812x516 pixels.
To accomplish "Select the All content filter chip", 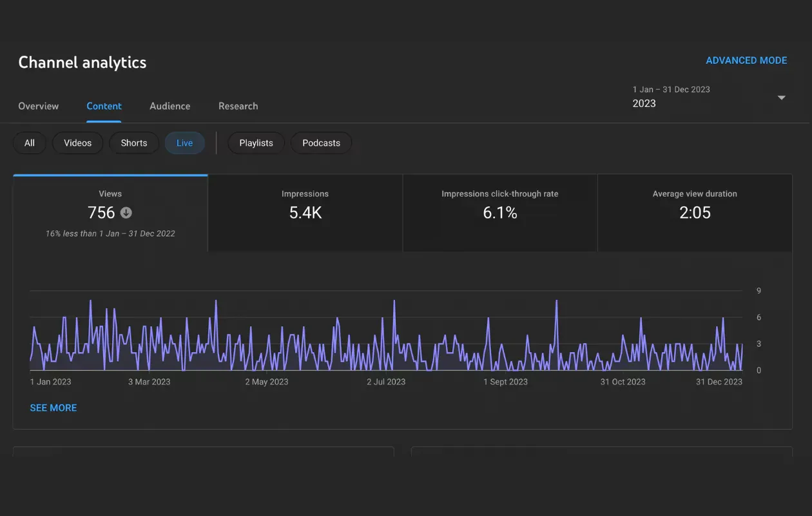I will [x=30, y=143].
